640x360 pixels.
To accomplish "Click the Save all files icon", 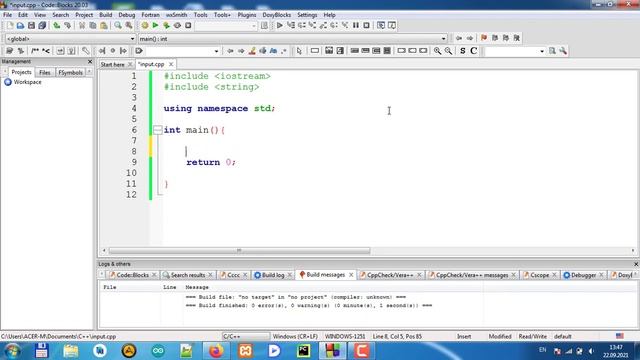I will coord(42,25).
